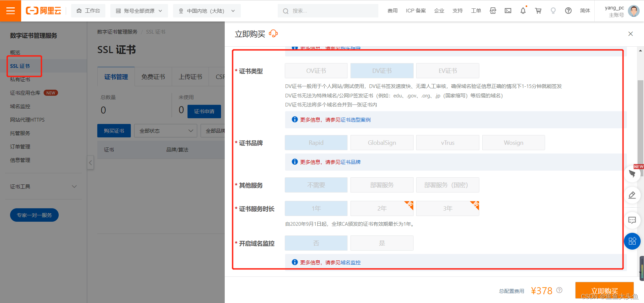Click the header search input field
The height and width of the screenshot is (303, 644).
pos(328,11)
